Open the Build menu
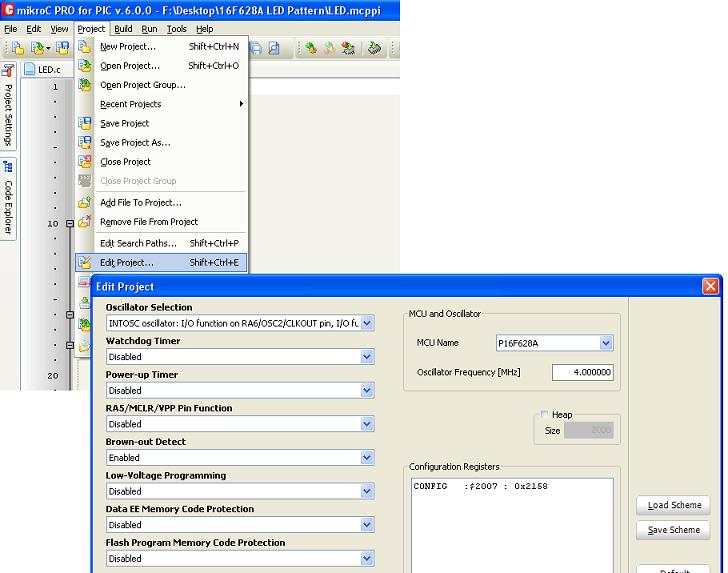728x573 pixels. pyautogui.click(x=122, y=29)
